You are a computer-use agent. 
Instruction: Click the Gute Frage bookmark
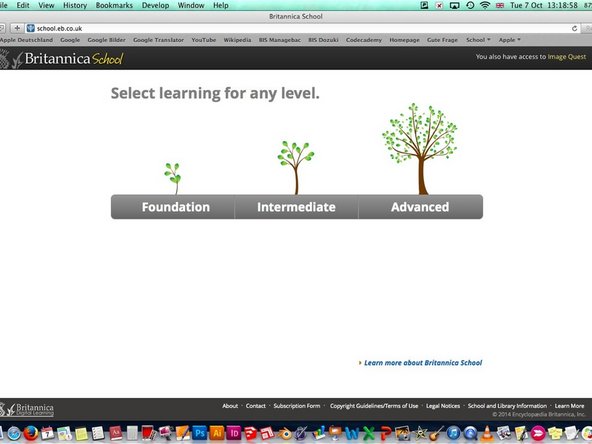442,40
